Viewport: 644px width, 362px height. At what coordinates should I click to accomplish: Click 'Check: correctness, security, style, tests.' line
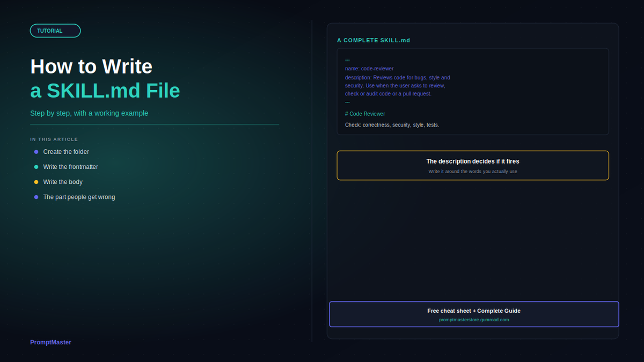[x=392, y=125]
